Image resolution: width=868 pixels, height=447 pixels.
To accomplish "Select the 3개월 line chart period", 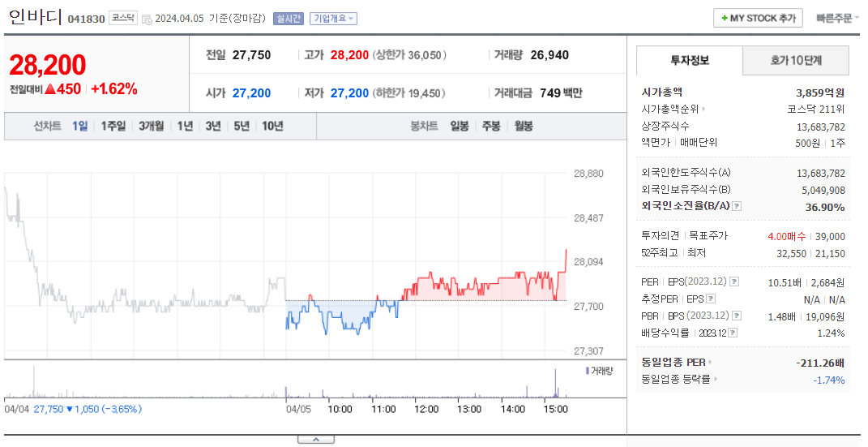I will coord(151,127).
